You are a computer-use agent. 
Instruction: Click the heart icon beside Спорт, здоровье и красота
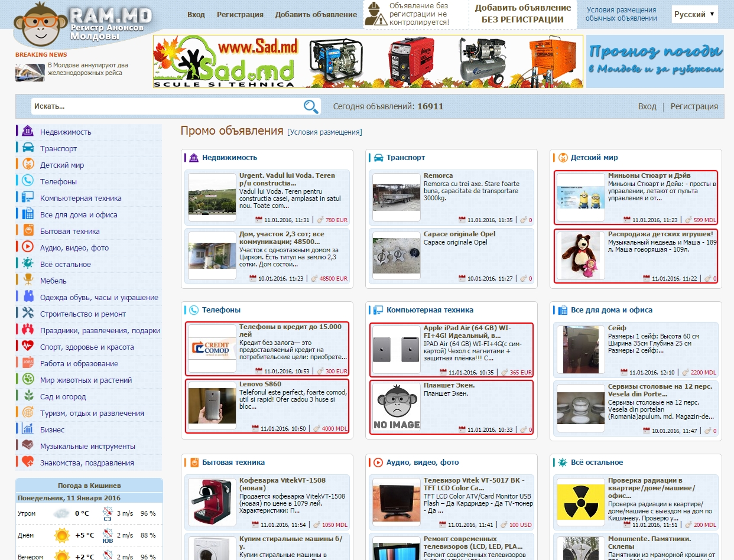28,346
